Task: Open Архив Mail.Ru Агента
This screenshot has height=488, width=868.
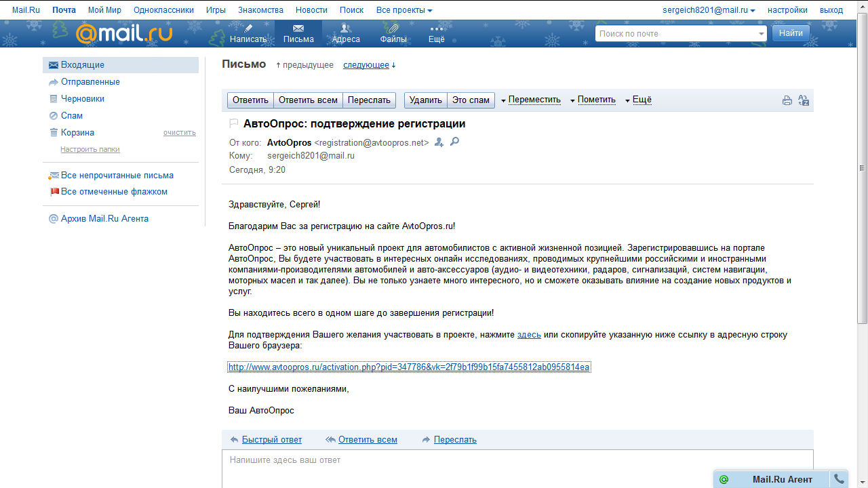Action: [x=104, y=219]
